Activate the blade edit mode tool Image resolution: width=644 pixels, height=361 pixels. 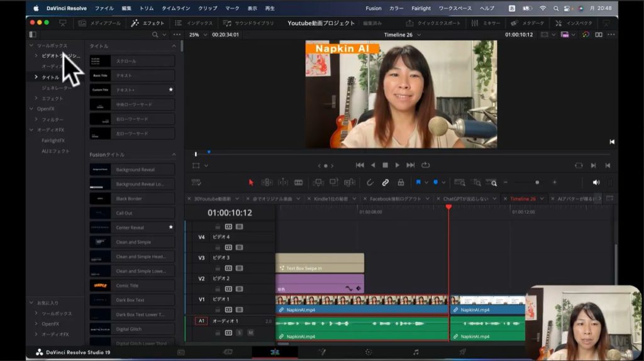point(298,182)
